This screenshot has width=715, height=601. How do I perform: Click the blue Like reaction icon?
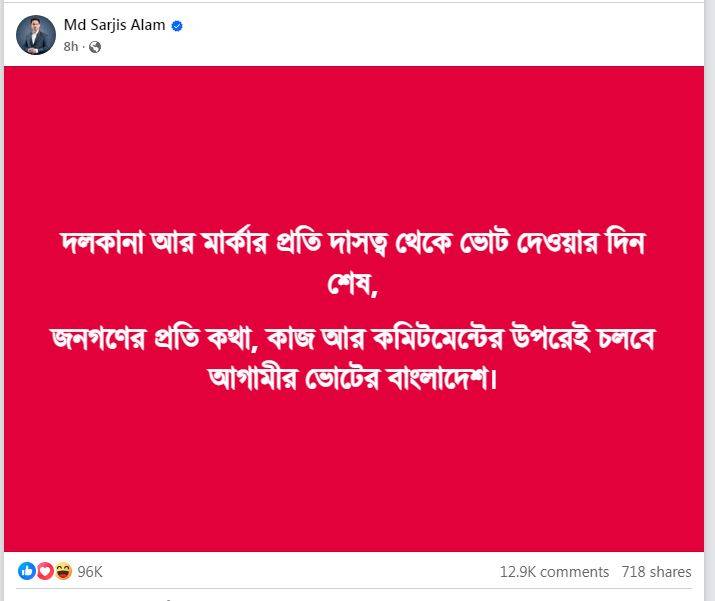coord(27,571)
